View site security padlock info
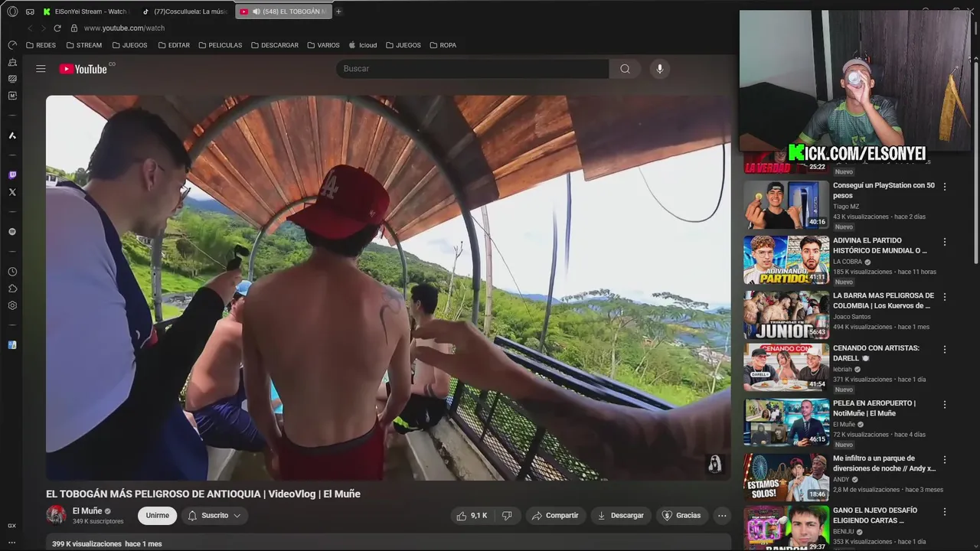The width and height of the screenshot is (980, 551). 74,28
